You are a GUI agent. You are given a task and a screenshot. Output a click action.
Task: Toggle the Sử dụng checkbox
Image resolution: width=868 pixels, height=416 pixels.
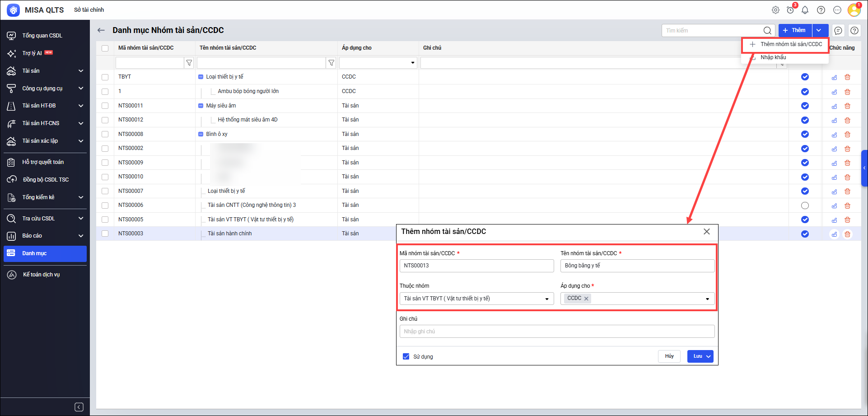(x=406, y=356)
